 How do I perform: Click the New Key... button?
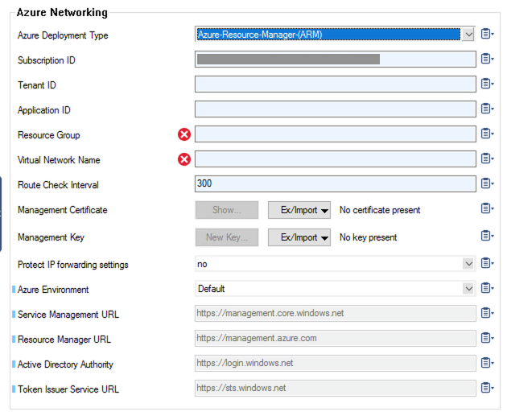click(227, 237)
